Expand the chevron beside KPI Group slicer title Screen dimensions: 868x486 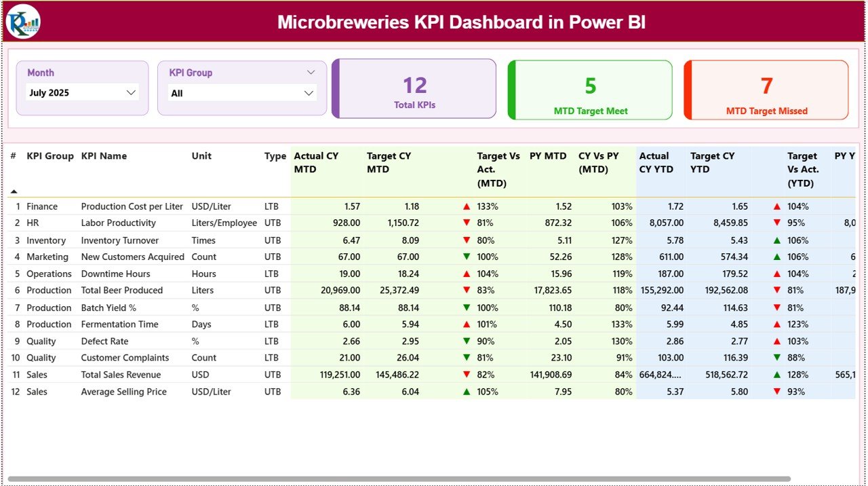tap(311, 73)
